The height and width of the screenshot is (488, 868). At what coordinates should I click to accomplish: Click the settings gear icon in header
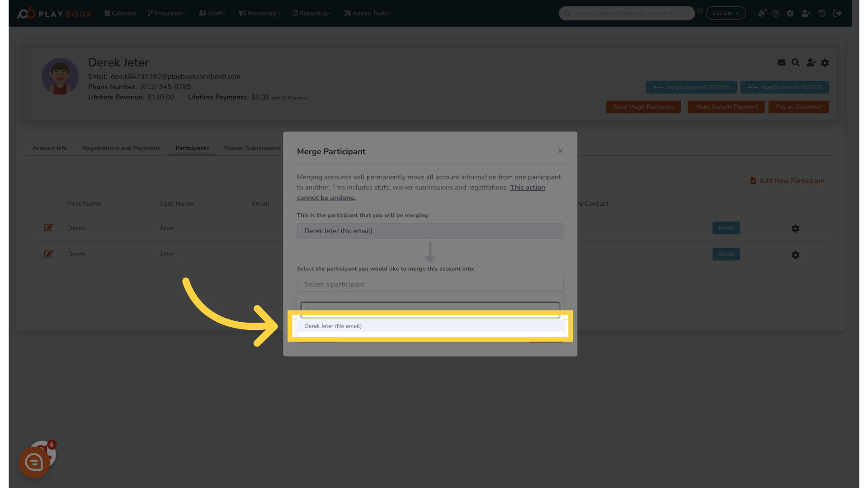[790, 13]
